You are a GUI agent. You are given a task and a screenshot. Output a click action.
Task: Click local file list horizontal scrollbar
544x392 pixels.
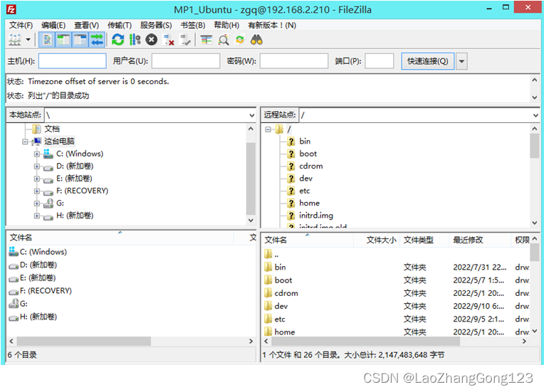(84, 341)
